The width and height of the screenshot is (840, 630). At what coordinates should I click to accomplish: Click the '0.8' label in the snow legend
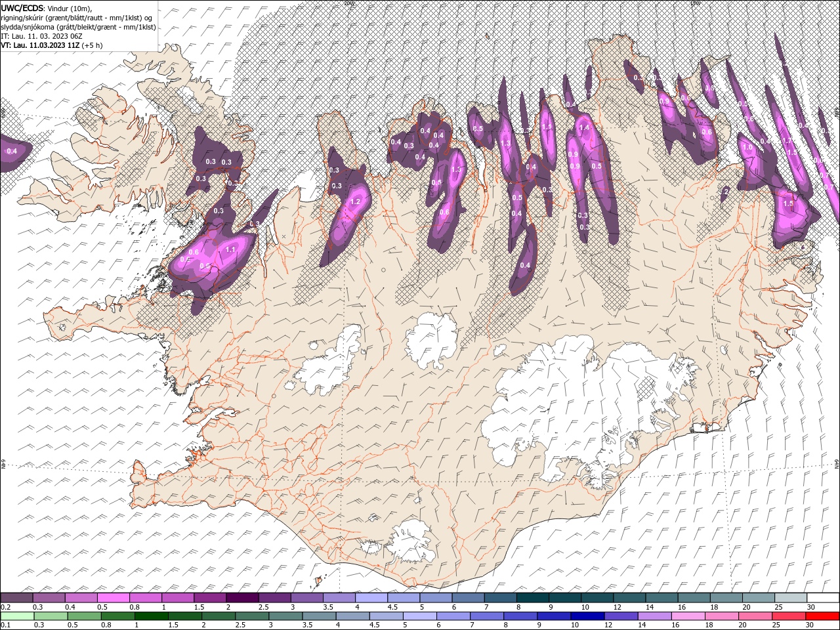pos(134,607)
